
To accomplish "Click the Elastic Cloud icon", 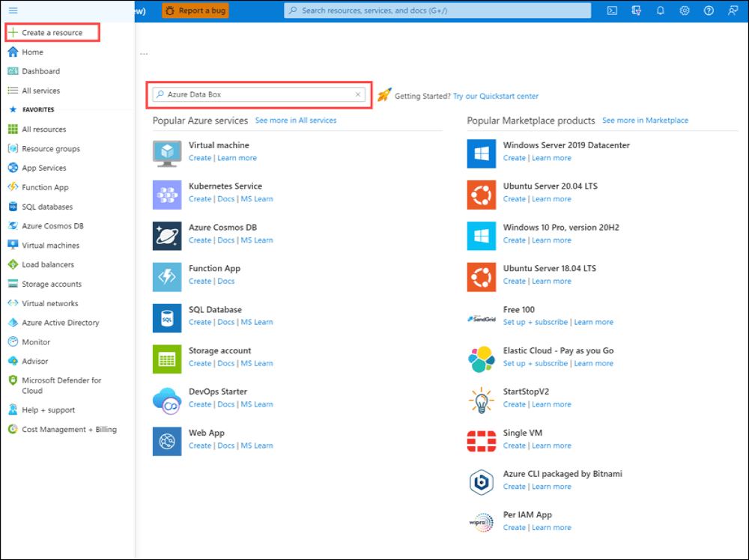I will (x=481, y=359).
